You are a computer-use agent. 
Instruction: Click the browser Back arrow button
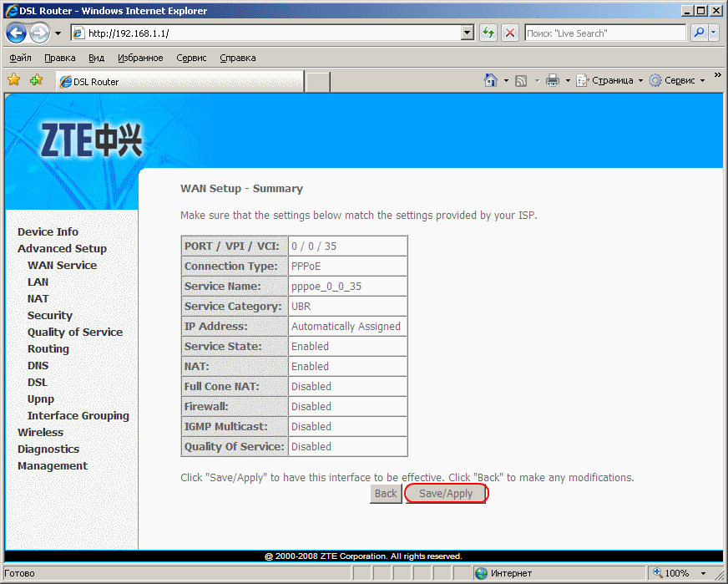(17, 33)
